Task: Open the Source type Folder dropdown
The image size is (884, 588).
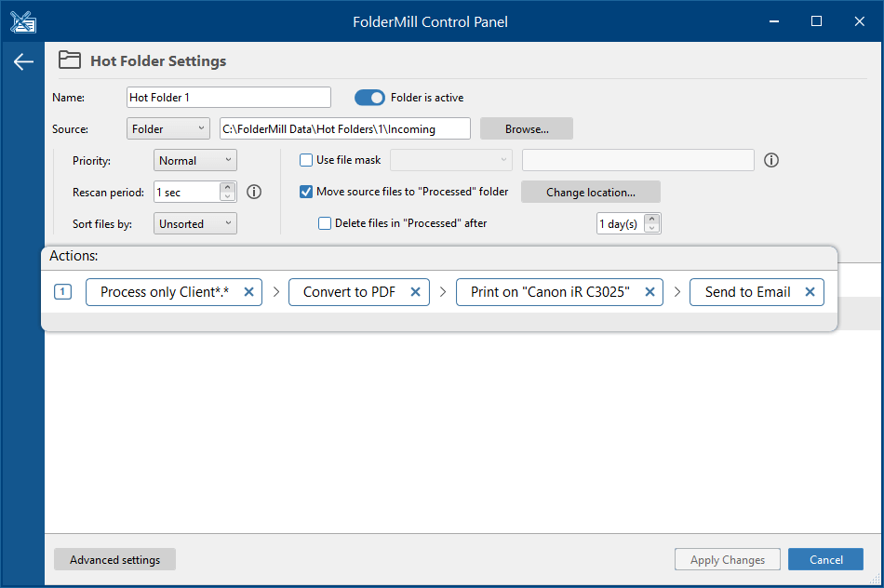Action: pyautogui.click(x=168, y=128)
